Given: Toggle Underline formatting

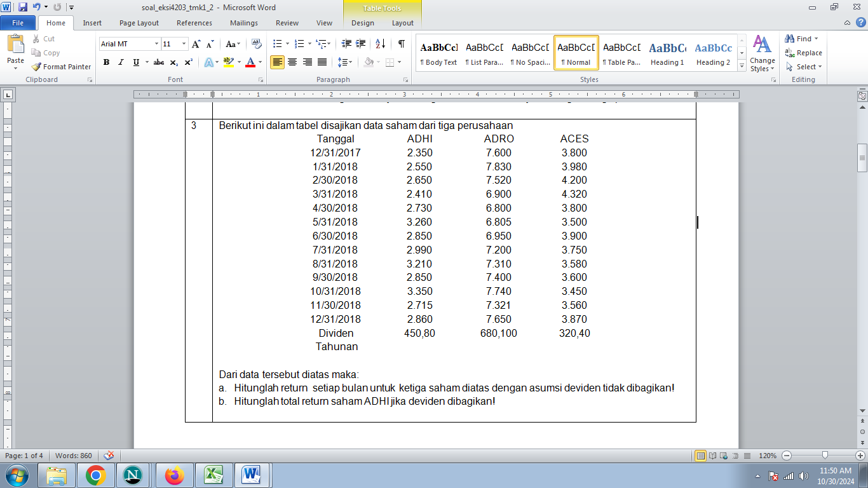Looking at the screenshot, I should coord(136,62).
